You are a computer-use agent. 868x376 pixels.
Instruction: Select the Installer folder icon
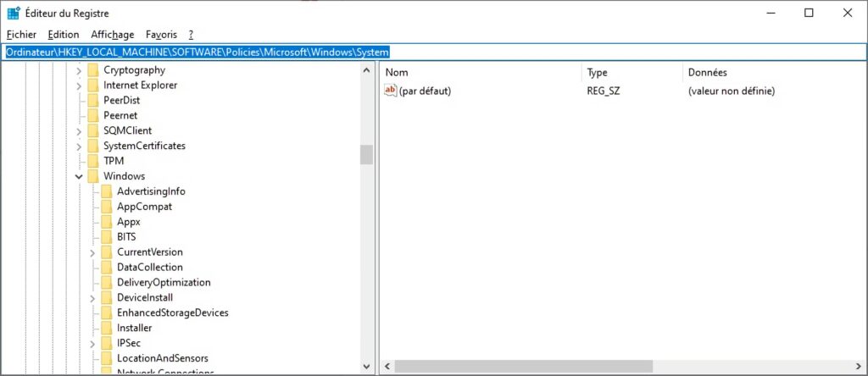[106, 328]
